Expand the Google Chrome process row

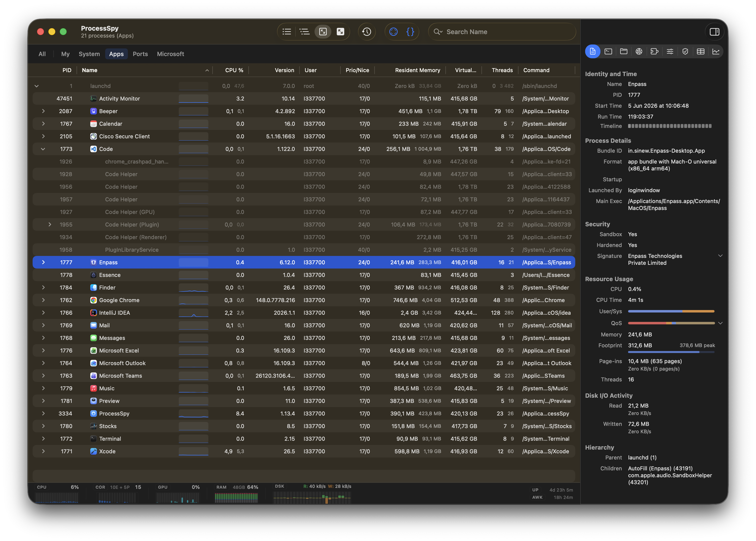coord(43,300)
